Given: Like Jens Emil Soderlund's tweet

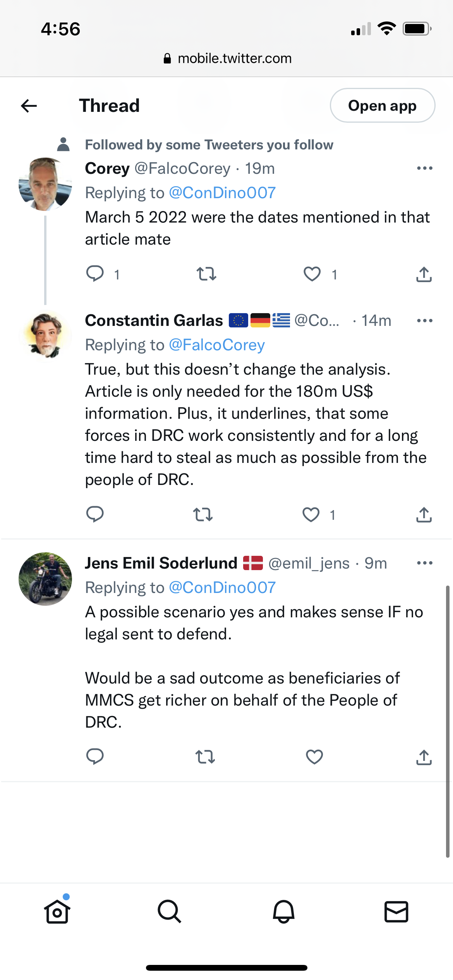Looking at the screenshot, I should click(x=314, y=757).
